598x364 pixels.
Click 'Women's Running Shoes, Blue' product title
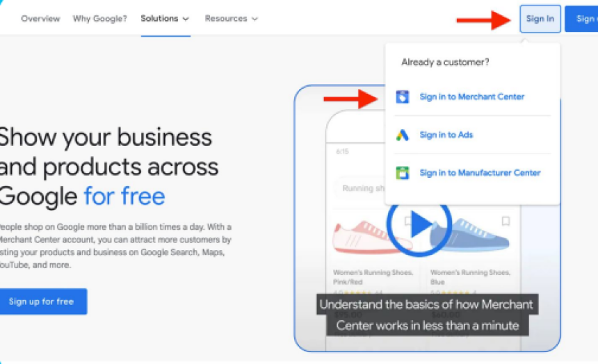(470, 277)
